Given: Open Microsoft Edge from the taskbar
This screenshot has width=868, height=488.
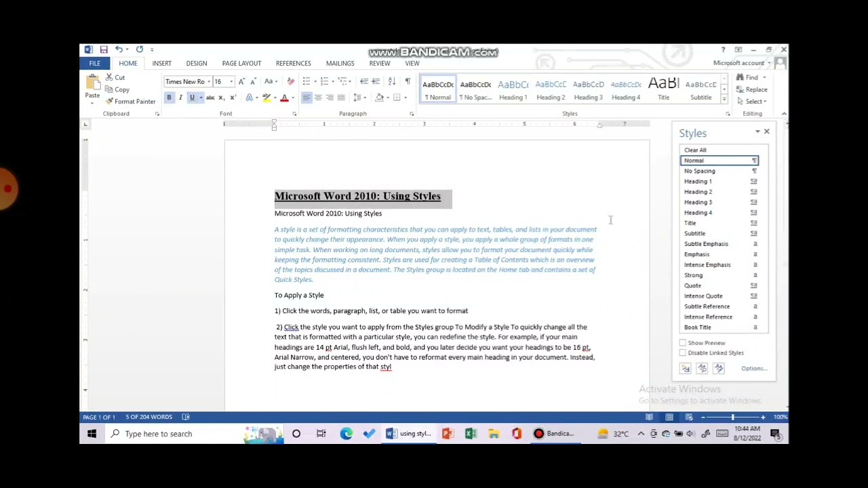Looking at the screenshot, I should [x=346, y=434].
